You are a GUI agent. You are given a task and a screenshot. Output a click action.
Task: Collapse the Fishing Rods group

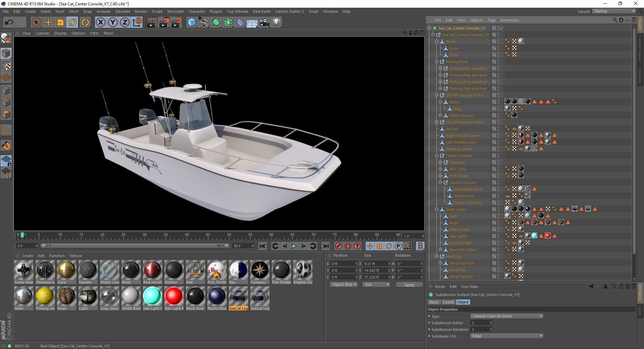437,62
